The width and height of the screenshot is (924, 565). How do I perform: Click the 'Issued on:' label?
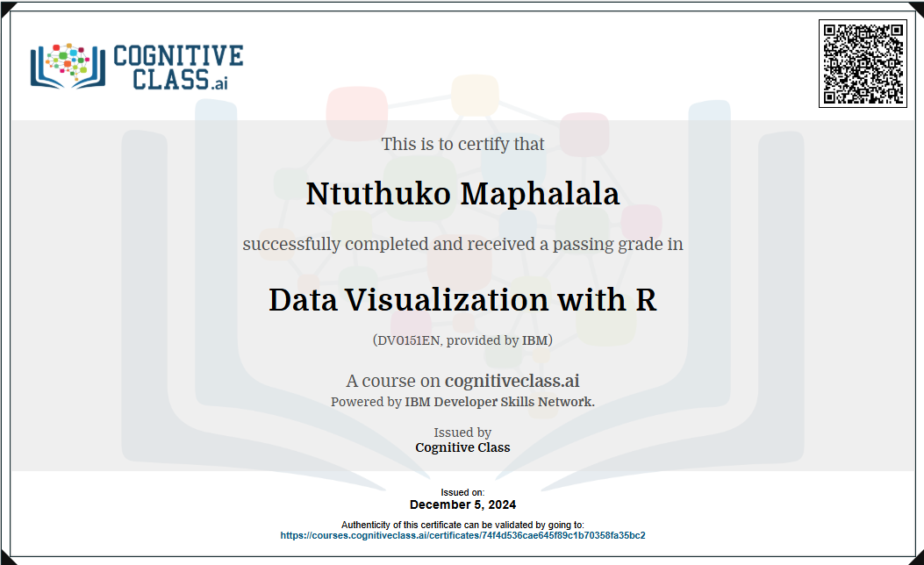(462, 492)
